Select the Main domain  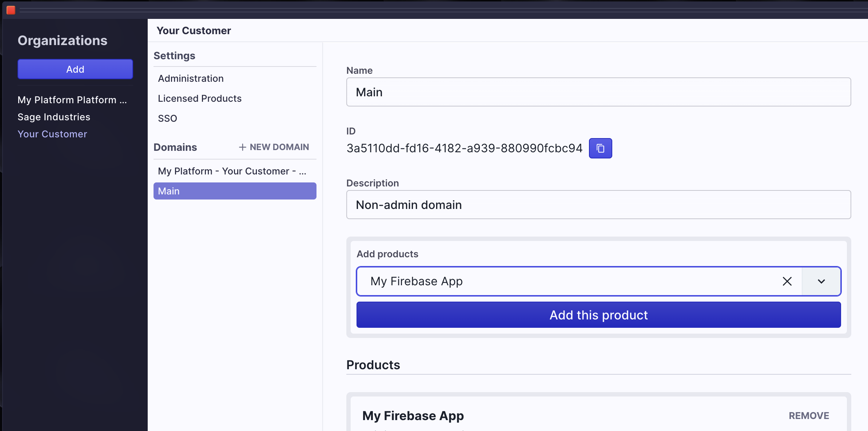click(x=235, y=191)
